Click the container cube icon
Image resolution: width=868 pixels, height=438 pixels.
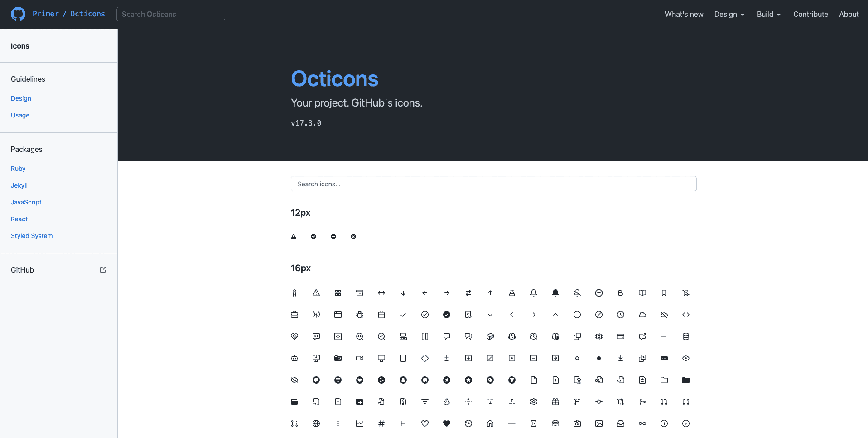490,336
